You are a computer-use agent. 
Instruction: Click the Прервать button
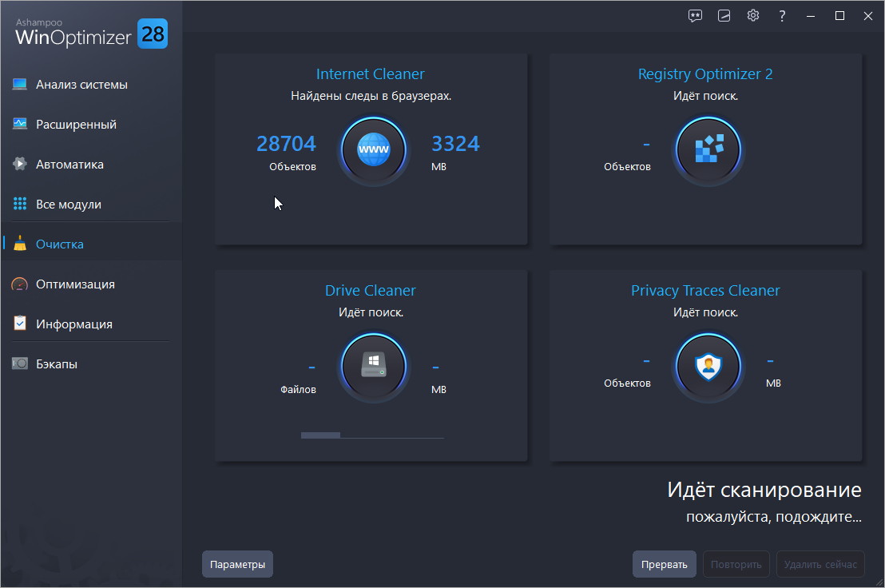[x=665, y=564]
